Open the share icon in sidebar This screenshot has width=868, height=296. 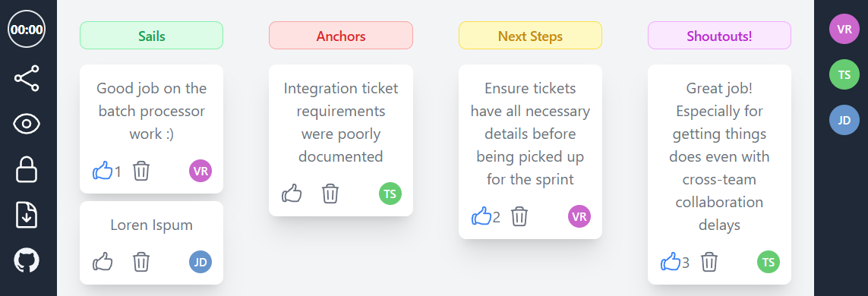[27, 78]
